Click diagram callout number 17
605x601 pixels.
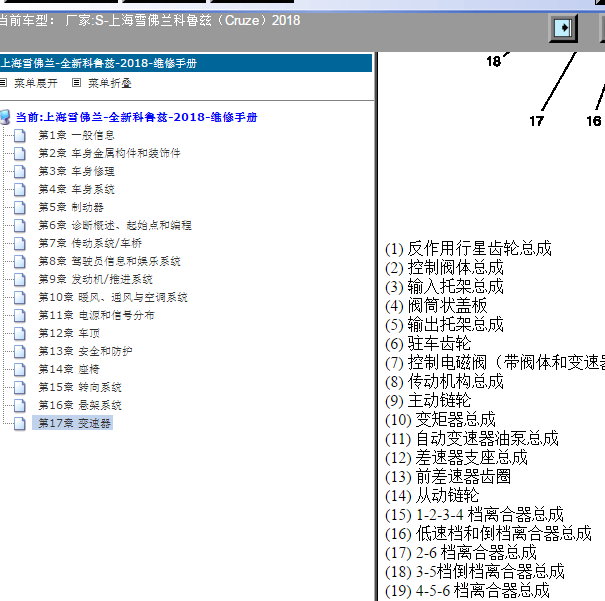(x=537, y=121)
